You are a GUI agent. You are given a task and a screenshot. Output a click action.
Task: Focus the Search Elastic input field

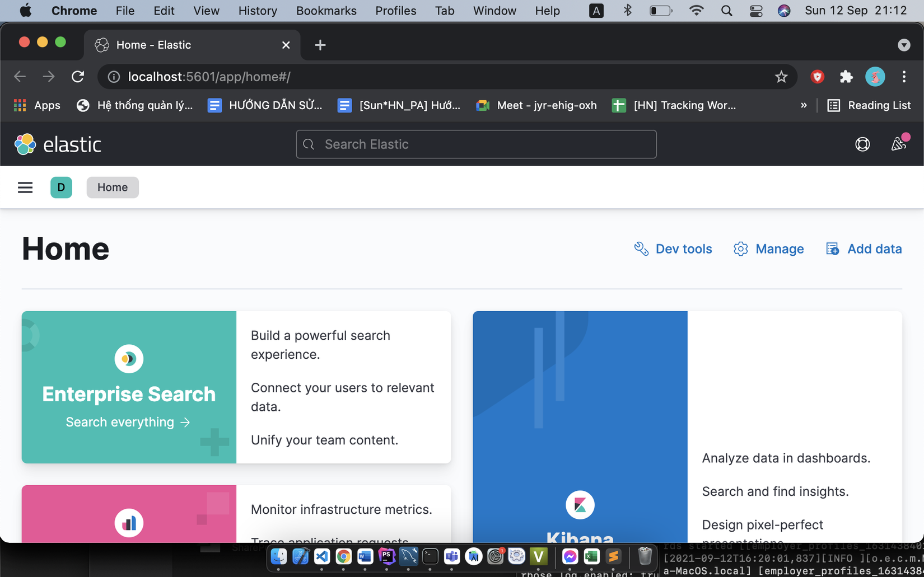pyautogui.click(x=476, y=144)
